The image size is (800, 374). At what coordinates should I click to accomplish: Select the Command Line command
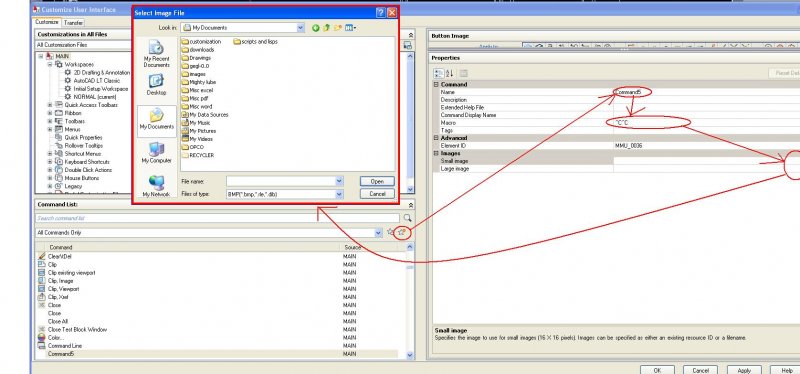[x=64, y=346]
